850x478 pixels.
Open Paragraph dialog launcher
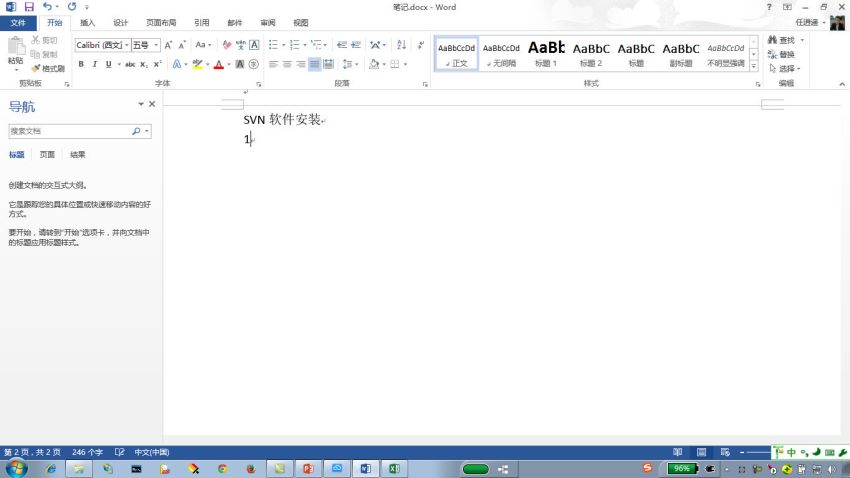tap(425, 84)
